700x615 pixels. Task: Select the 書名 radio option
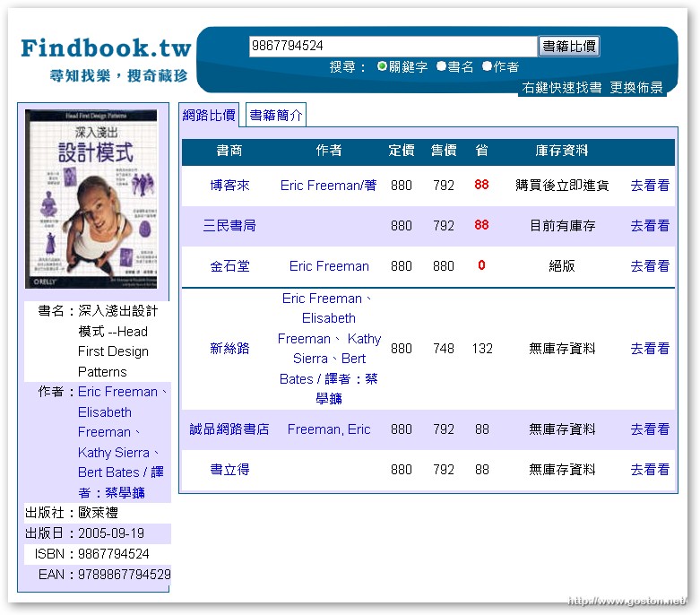441,66
